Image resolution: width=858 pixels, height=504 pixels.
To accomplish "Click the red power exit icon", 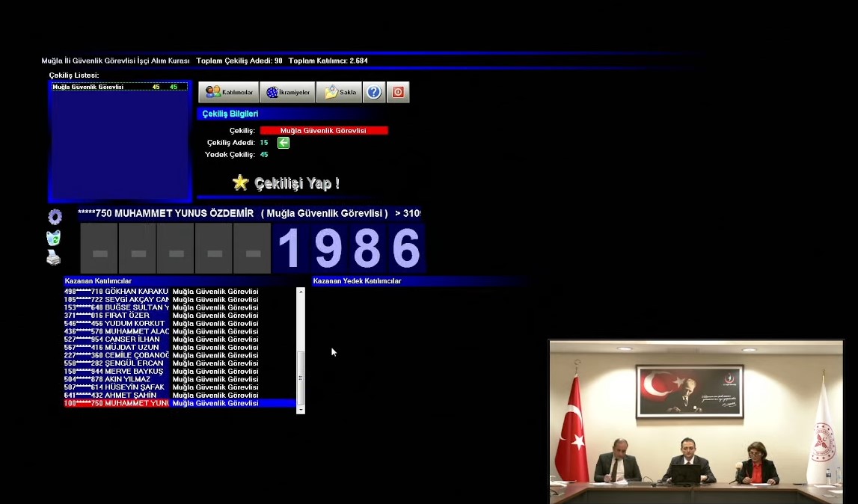I will pyautogui.click(x=398, y=92).
